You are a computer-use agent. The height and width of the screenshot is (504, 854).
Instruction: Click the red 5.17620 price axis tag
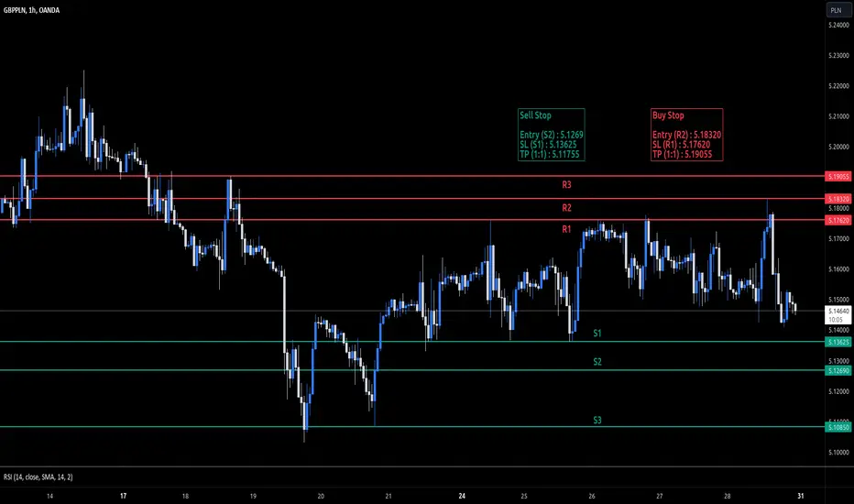[x=838, y=220]
